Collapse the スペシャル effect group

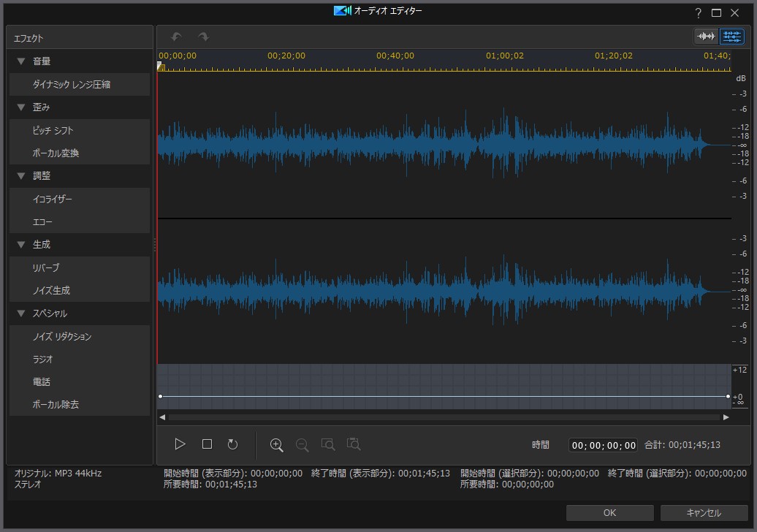(20, 313)
